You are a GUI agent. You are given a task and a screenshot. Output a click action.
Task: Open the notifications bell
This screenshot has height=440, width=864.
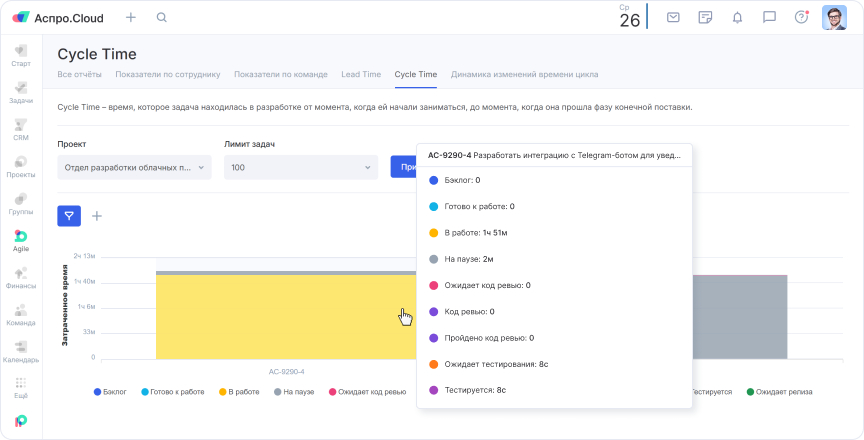point(737,18)
